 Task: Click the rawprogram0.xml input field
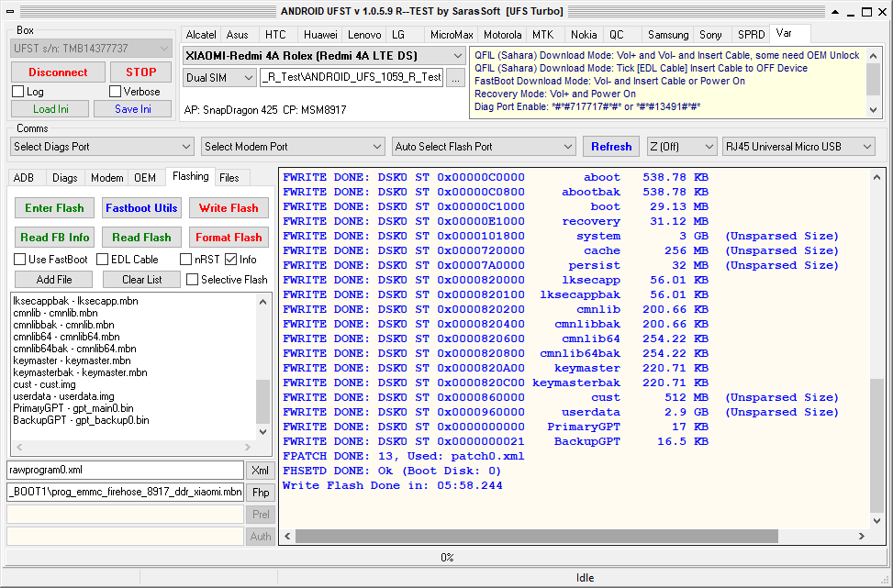point(126,471)
